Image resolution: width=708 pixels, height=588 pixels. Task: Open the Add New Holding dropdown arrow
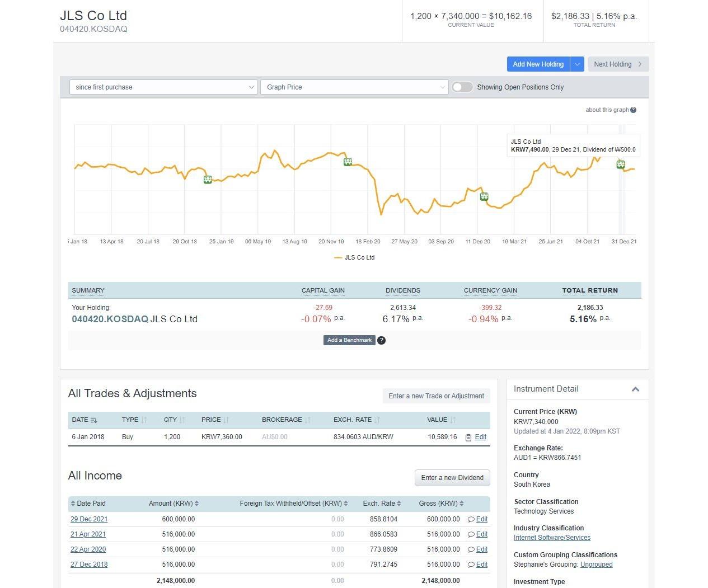pos(577,64)
